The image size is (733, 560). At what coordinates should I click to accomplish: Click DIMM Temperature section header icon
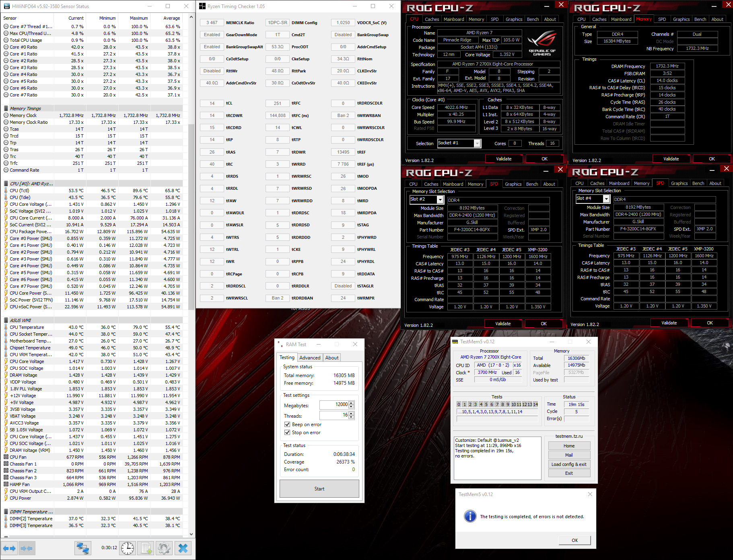(6, 512)
